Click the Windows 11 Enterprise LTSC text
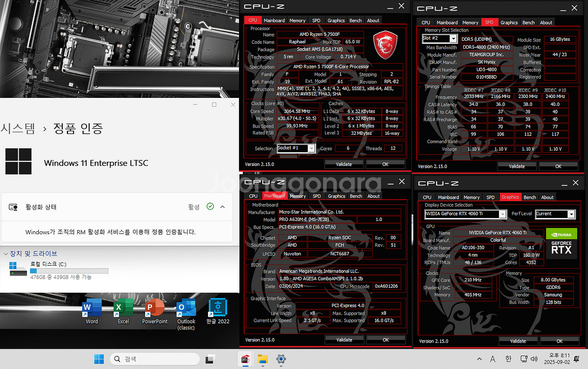 96,163
